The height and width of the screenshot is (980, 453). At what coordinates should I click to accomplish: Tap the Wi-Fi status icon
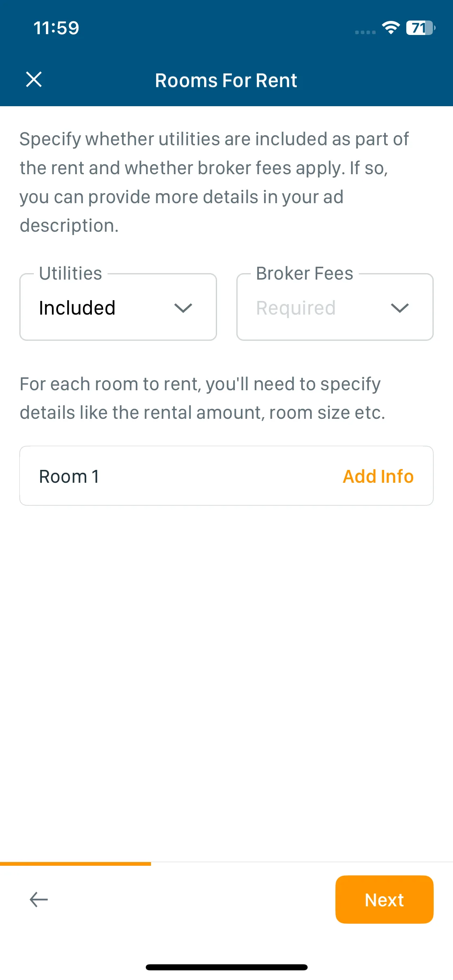391,28
